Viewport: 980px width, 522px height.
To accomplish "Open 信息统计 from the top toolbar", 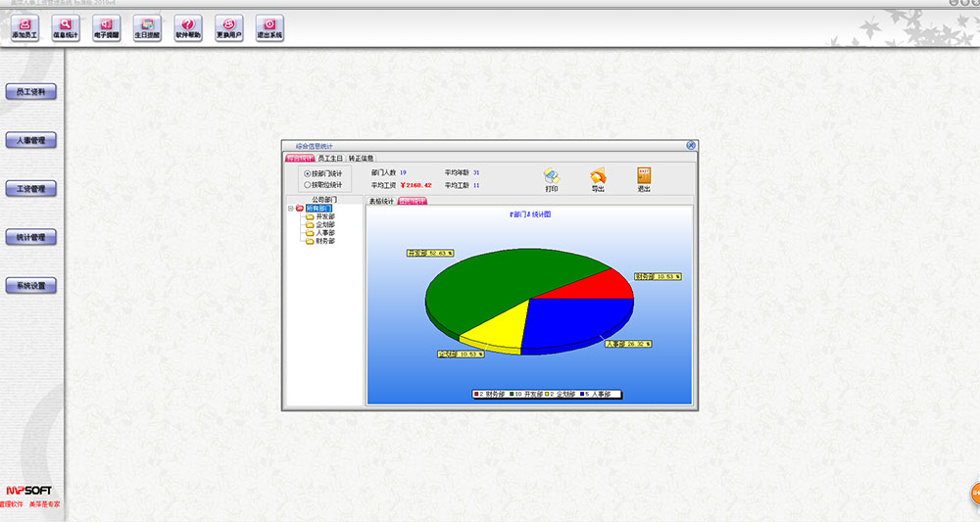I will (65, 27).
